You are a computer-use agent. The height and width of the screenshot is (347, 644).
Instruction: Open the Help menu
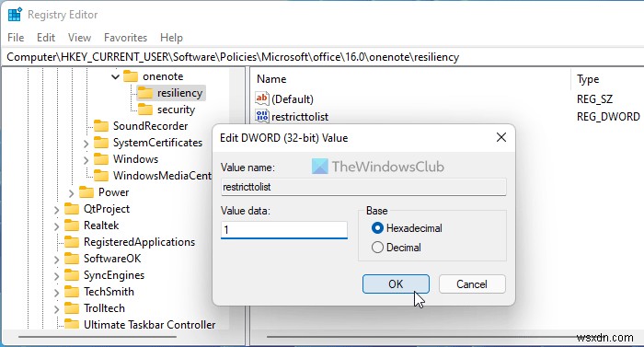[171, 38]
